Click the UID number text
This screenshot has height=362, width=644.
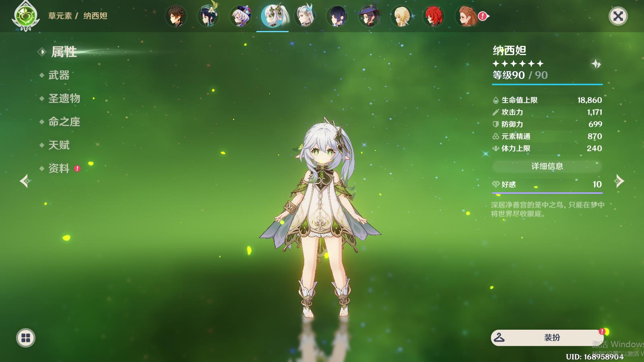[x=595, y=357]
